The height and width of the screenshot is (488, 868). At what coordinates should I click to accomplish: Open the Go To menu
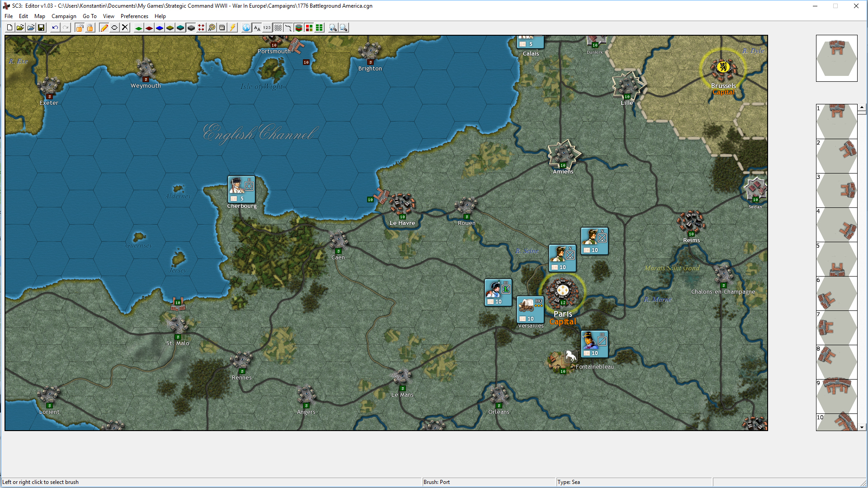click(90, 16)
